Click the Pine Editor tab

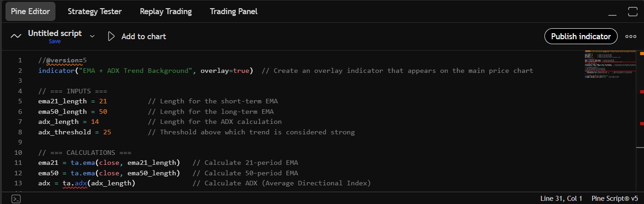point(30,11)
